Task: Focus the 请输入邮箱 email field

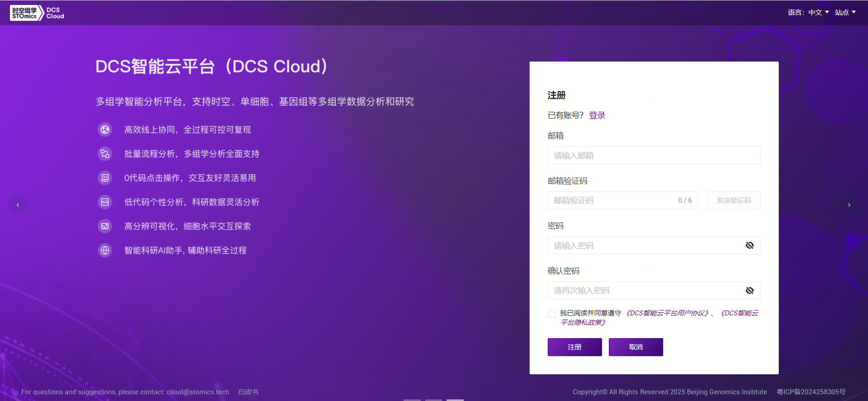Action: (x=654, y=155)
